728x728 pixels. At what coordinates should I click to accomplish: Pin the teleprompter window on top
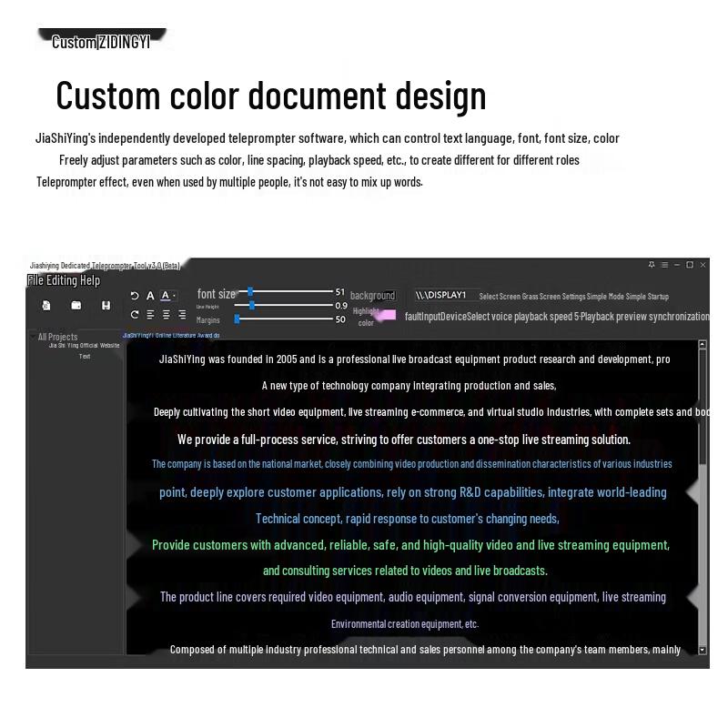click(x=652, y=265)
